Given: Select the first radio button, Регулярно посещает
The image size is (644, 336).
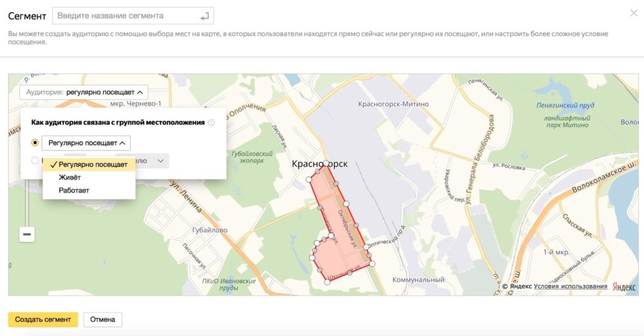Looking at the screenshot, I should tap(35, 143).
